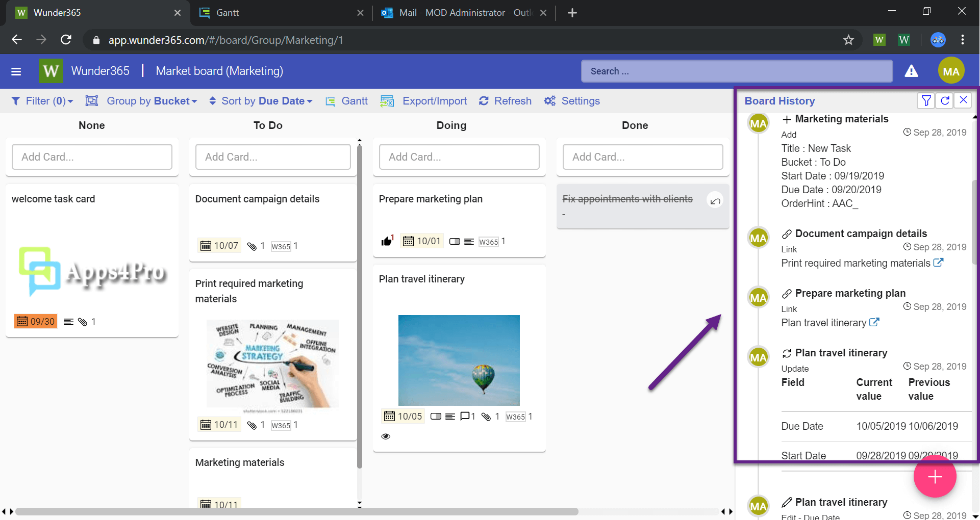Click the warning alert triangle icon
The image size is (980, 520).
point(911,71)
